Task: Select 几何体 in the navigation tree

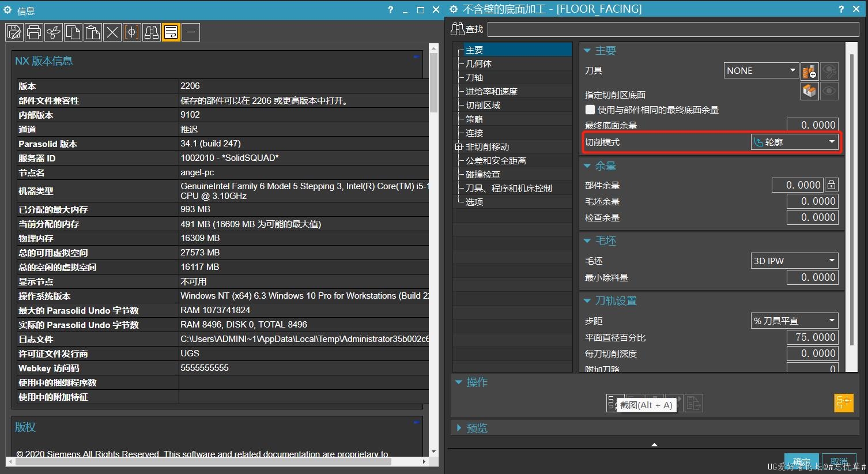Action: point(479,64)
